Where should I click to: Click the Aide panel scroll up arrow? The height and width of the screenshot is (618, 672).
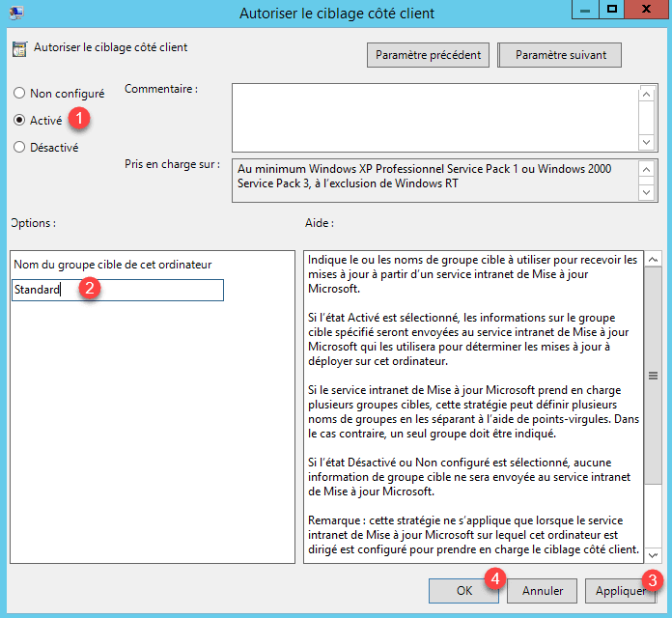point(653,259)
